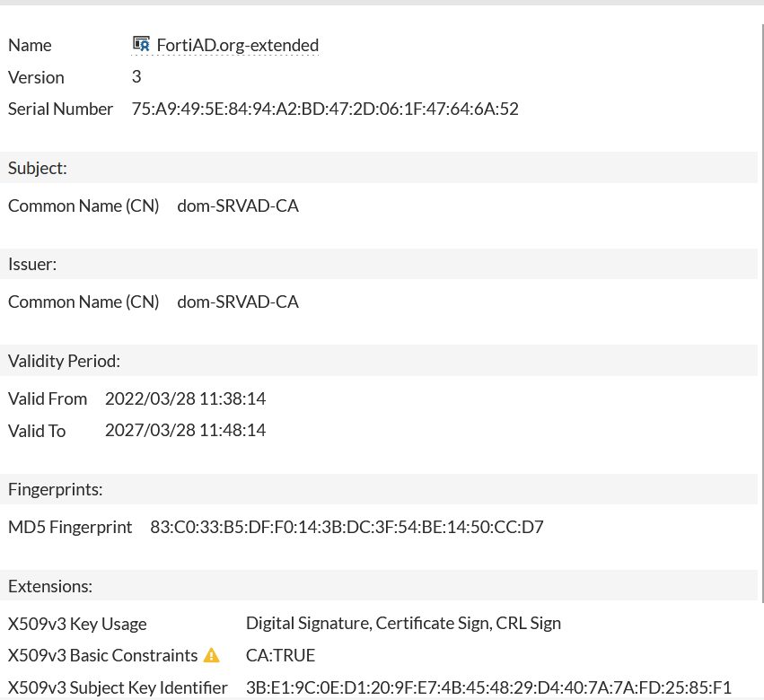Click the yellow warning icon next to Basic Constraints
The image size is (764, 700).
point(212,655)
